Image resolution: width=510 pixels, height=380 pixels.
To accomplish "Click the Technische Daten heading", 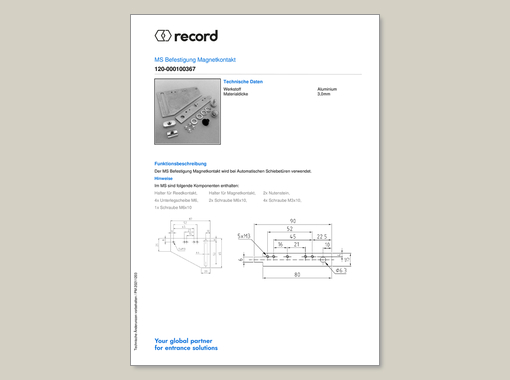I will tap(243, 82).
